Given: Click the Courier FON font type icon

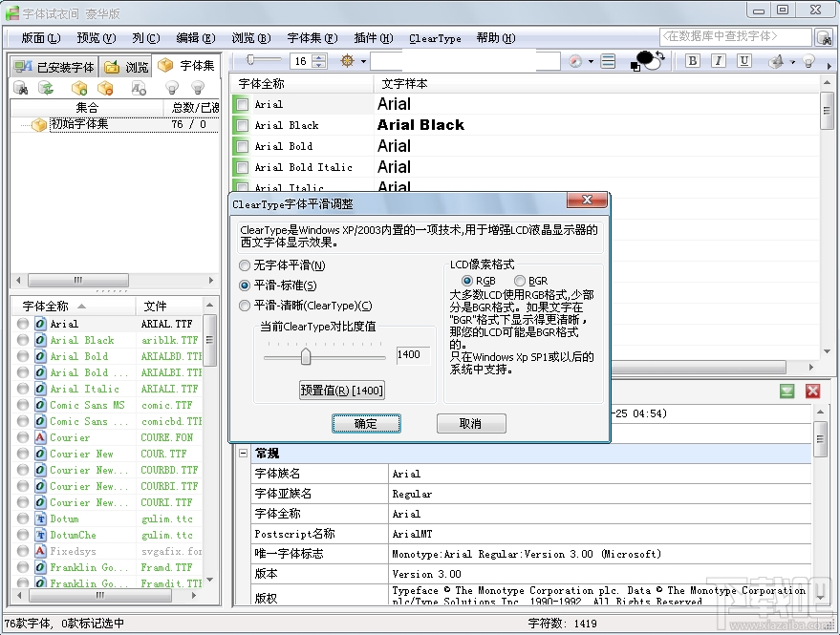Looking at the screenshot, I should coord(41,437).
